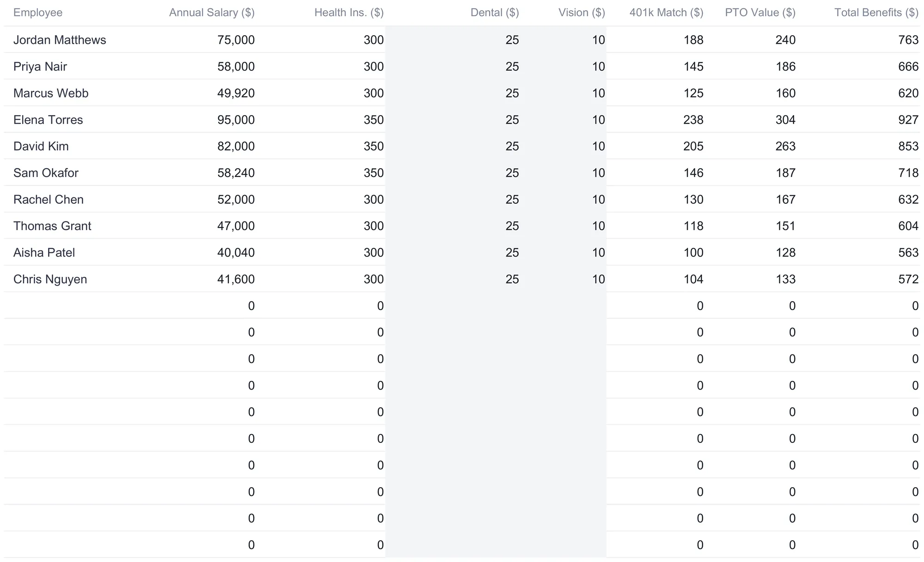
Task: Click the Employee column header
Action: coord(38,12)
